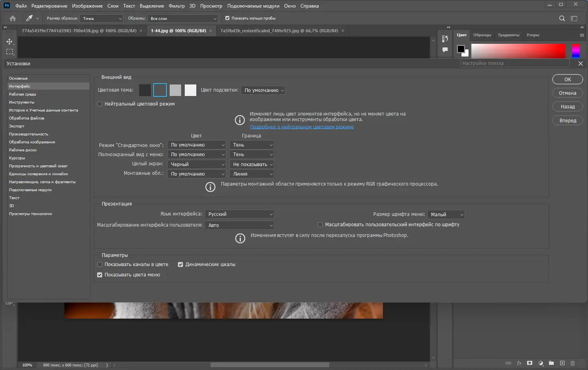
Task: Select the Eyedropper tool icon
Action: pos(29,18)
